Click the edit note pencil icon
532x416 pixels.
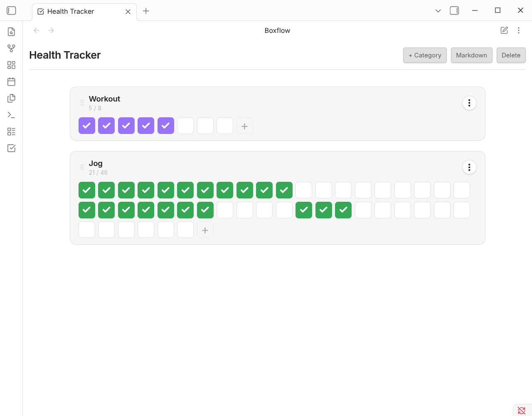504,30
